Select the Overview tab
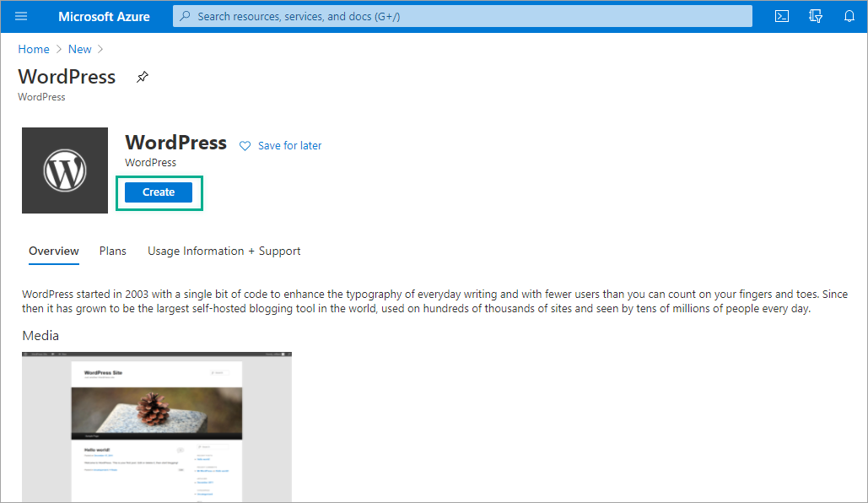The width and height of the screenshot is (868, 503). coord(54,251)
